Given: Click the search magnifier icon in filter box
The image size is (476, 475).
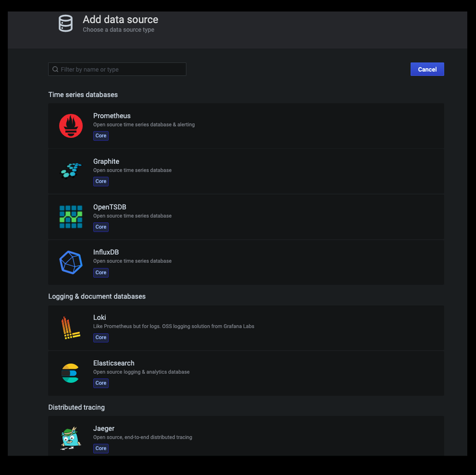Looking at the screenshot, I should pyautogui.click(x=55, y=69).
